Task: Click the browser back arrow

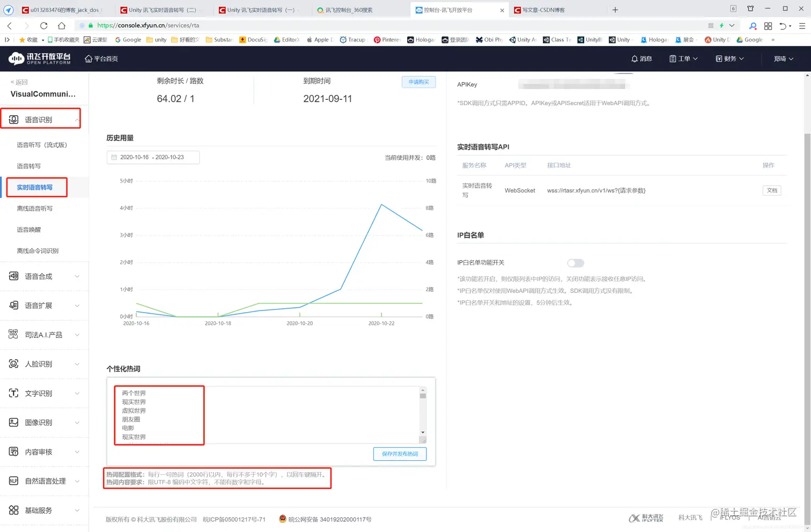Action: (9, 25)
